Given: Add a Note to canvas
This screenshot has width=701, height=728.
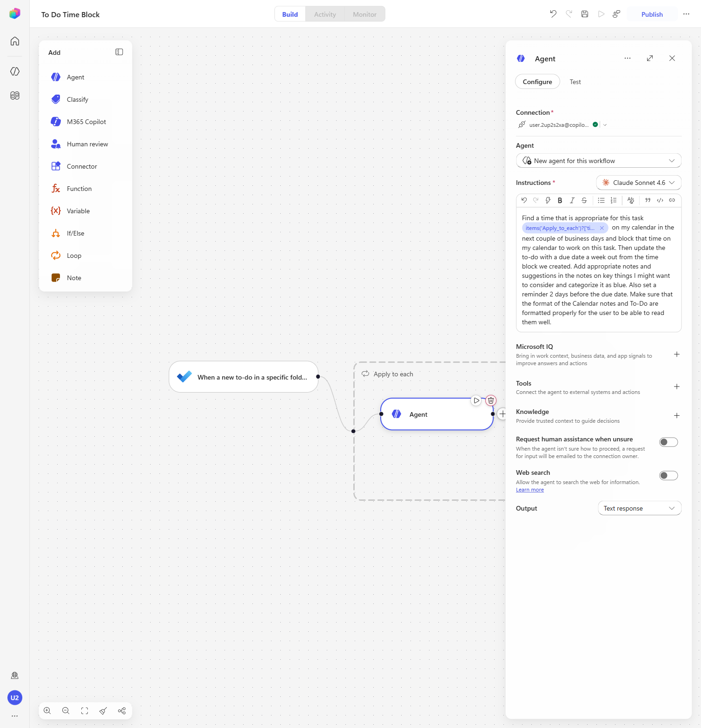Looking at the screenshot, I should point(86,278).
